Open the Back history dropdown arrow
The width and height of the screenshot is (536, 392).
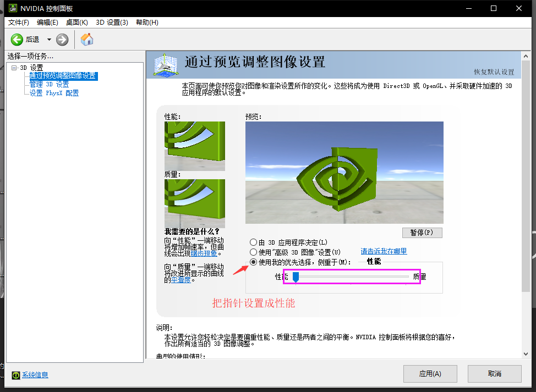point(49,40)
